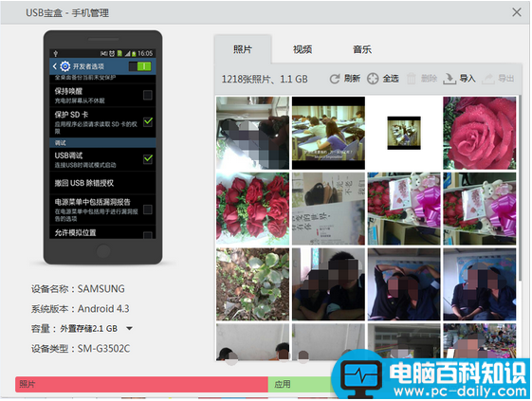This screenshot has height=401, width=532.
Task: Uncheck the USB调试 debugging checkbox
Action: point(148,158)
